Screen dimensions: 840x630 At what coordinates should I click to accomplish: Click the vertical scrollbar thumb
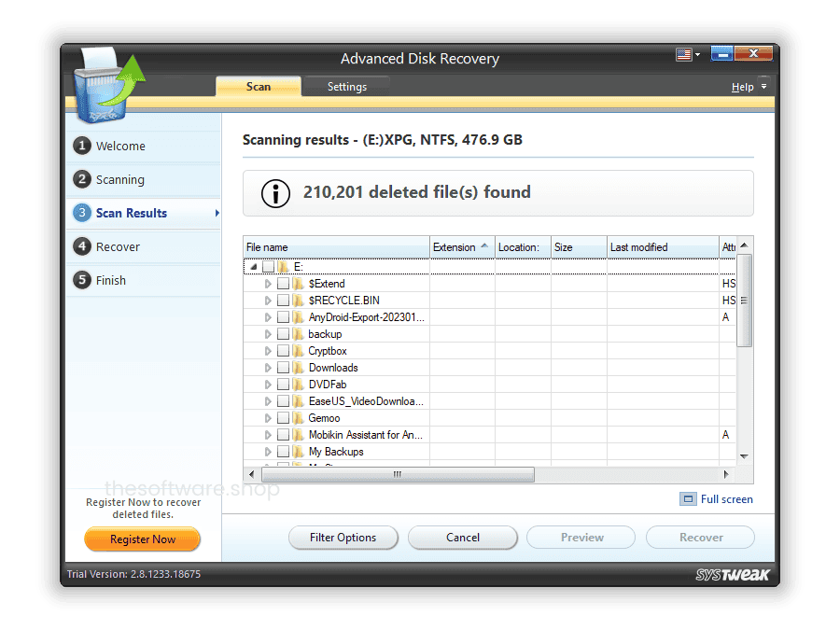(x=744, y=301)
